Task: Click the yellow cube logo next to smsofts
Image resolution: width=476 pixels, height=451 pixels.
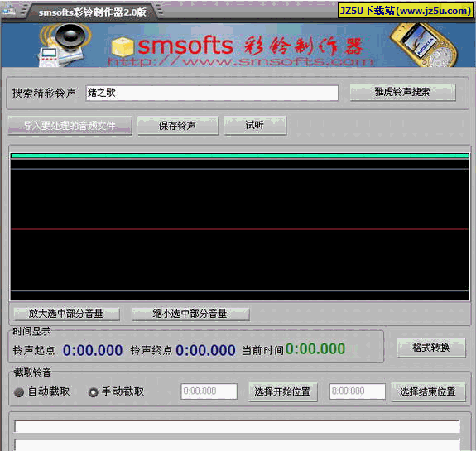Action: pyautogui.click(x=123, y=46)
